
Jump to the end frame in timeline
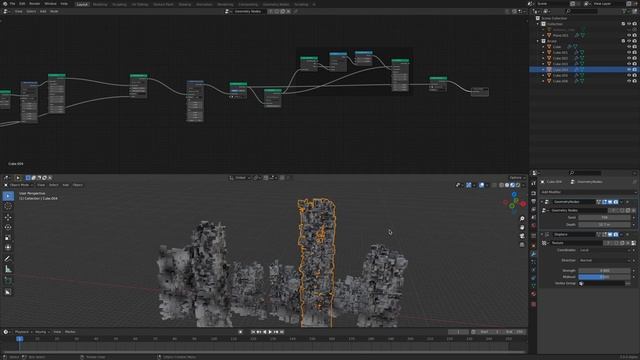click(282, 332)
